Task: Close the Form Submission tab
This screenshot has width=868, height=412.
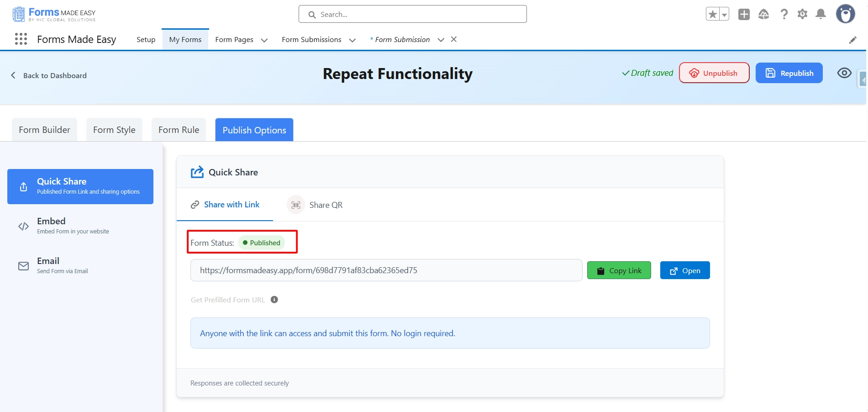Action: 454,39
